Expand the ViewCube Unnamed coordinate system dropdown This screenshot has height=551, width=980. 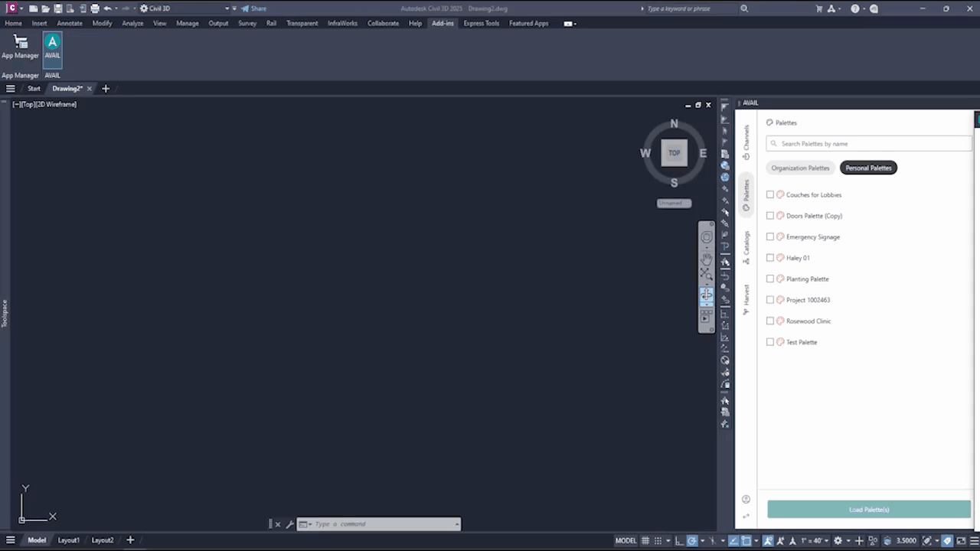[x=674, y=203]
